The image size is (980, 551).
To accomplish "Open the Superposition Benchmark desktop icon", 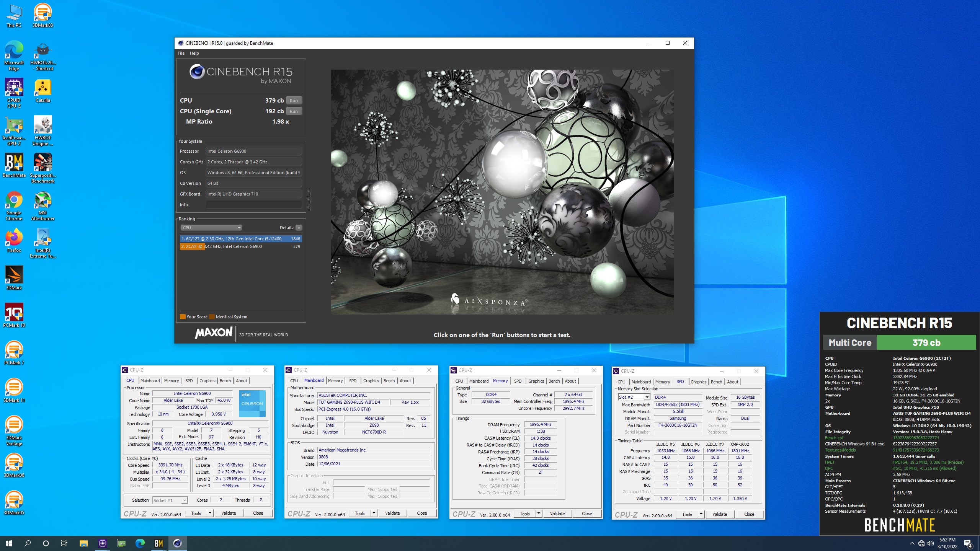I will pyautogui.click(x=42, y=168).
